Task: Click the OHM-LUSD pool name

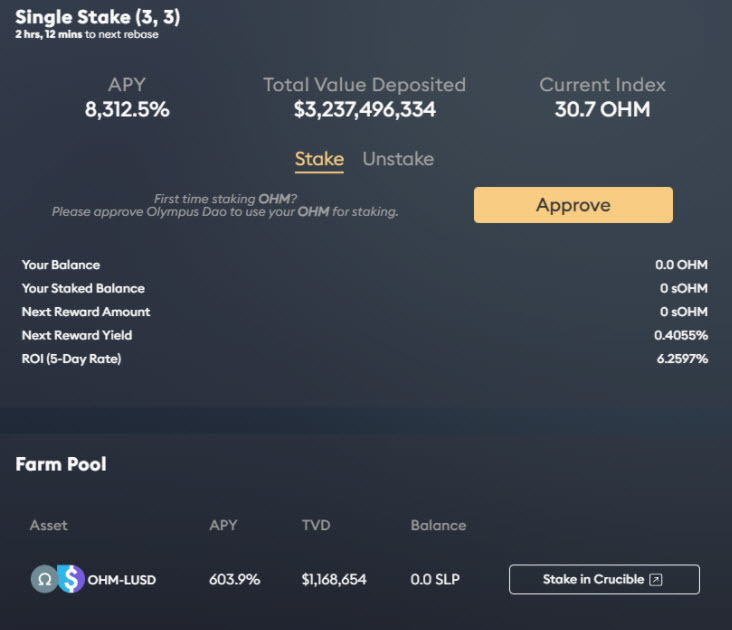Action: tap(122, 580)
